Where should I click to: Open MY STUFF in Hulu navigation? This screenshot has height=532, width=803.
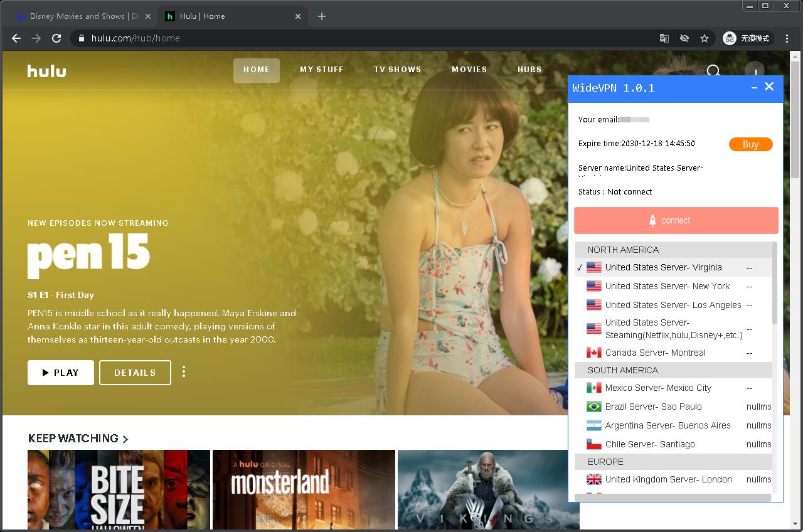[322, 70]
